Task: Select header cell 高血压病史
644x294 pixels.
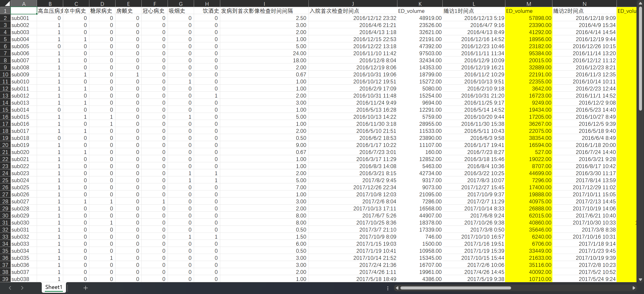Action: click(50, 11)
